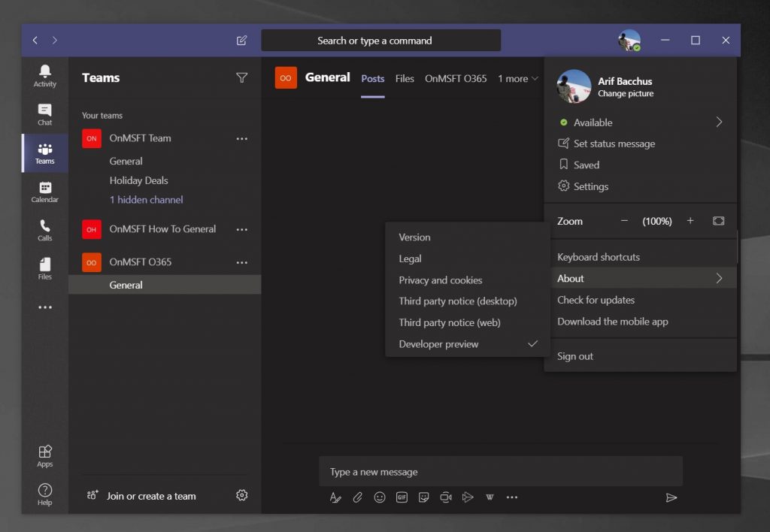Open the fullscreen zoom icon
The width and height of the screenshot is (770, 532).
(718, 221)
